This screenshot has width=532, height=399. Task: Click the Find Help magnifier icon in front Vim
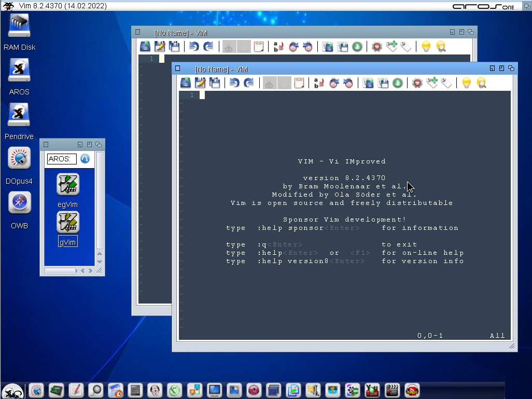[x=481, y=83]
